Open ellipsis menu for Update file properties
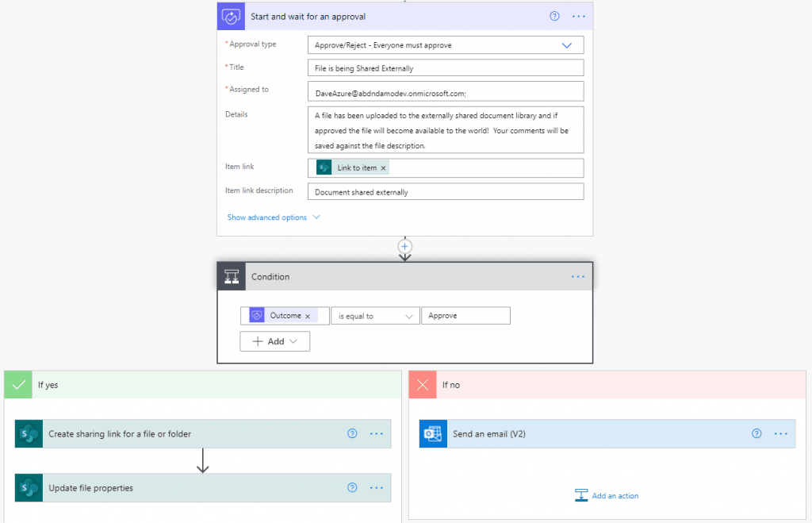Screen dimensions: 812x523 [x=376, y=488]
